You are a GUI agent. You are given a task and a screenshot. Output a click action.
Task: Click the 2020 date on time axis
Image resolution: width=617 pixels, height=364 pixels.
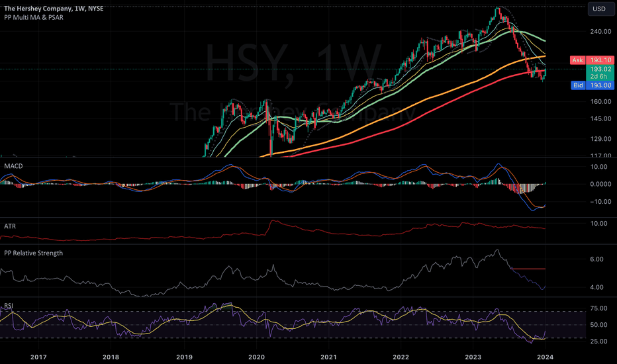coord(257,357)
